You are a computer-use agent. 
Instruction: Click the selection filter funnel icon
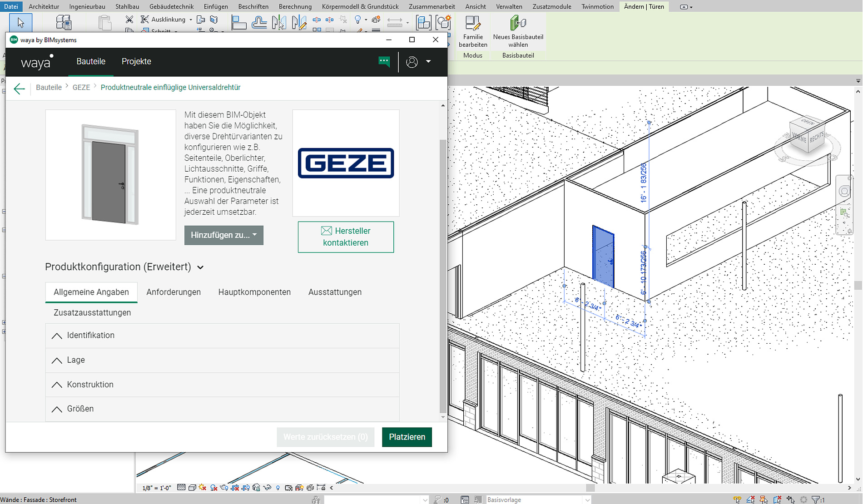click(x=816, y=499)
